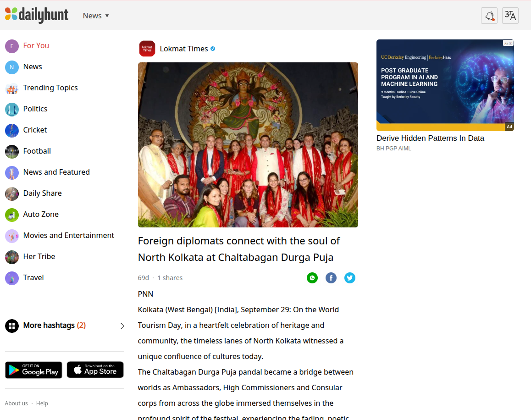Click the Cricket topic icon
Image resolution: width=531 pixels, height=420 pixels.
click(x=12, y=130)
